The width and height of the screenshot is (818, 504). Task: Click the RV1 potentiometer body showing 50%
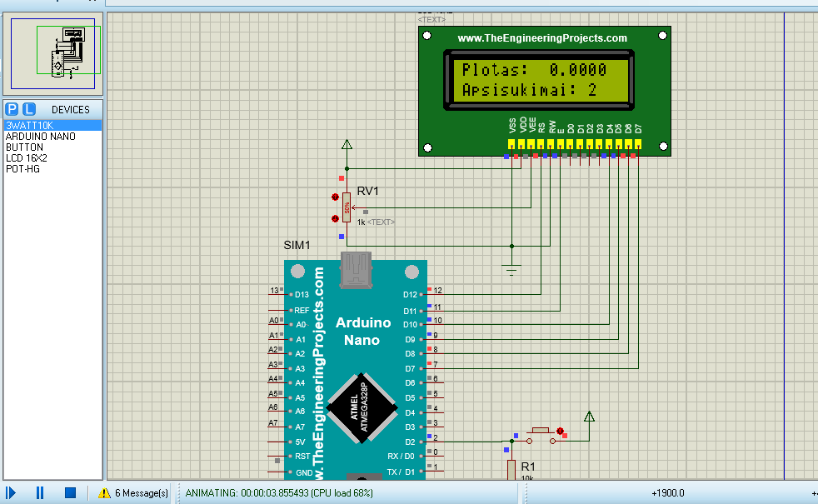pyautogui.click(x=347, y=207)
